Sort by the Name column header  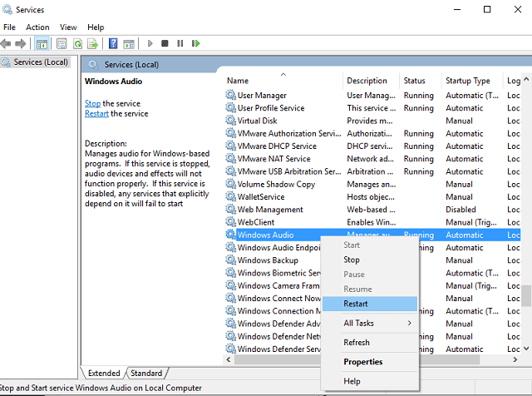[238, 81]
